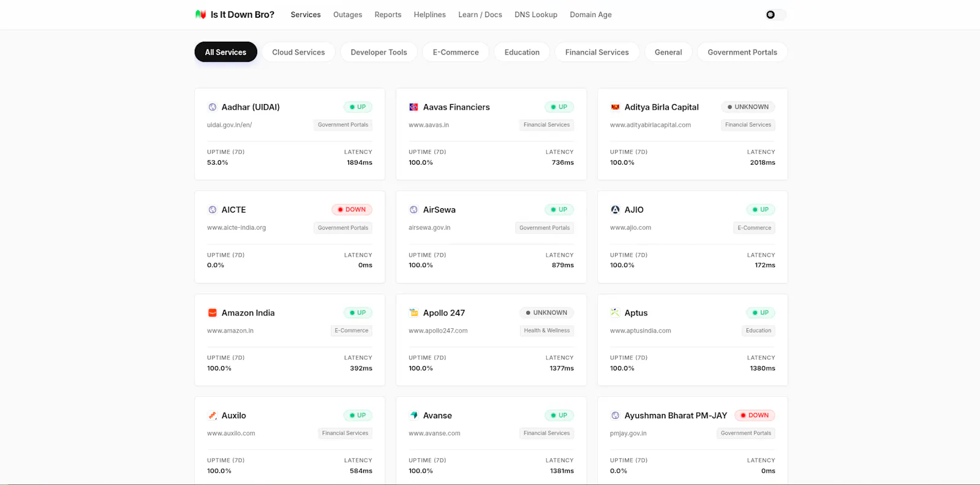This screenshot has width=980, height=485.
Task: Click the www.aptusindia.com URL text
Action: (x=640, y=331)
